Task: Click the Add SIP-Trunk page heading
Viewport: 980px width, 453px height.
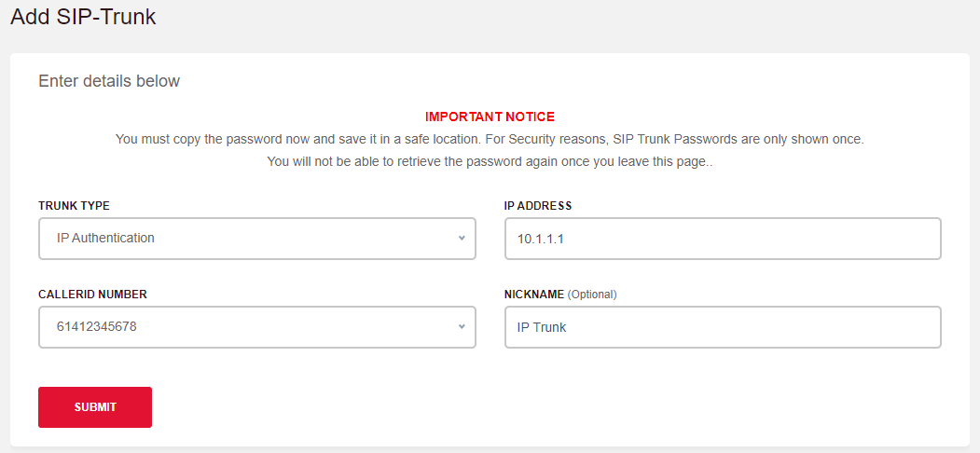Action: click(x=83, y=17)
